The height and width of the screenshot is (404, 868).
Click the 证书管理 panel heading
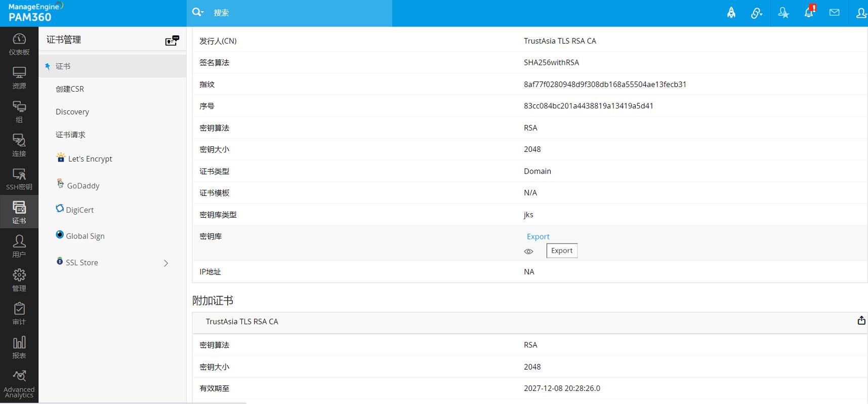[x=64, y=39]
